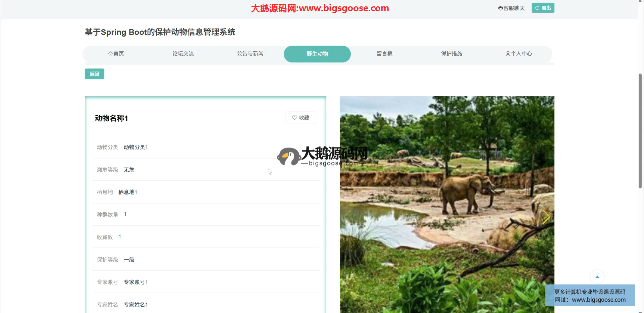Log out using the 退出 button
The image size is (644, 313).
(x=543, y=8)
